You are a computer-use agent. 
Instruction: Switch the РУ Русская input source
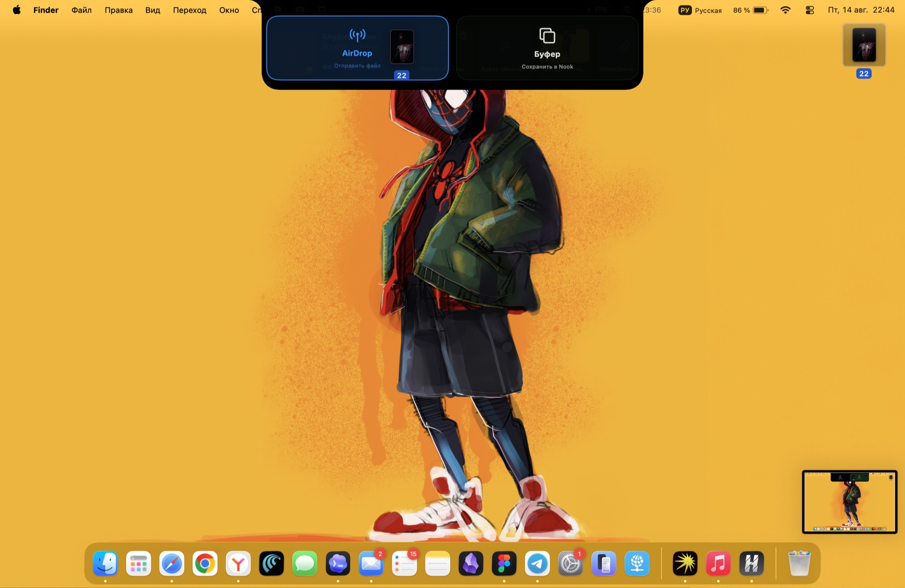[700, 10]
